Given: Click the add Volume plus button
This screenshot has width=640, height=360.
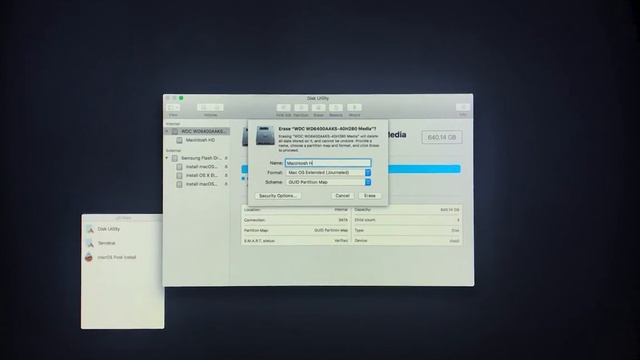Looking at the screenshot, I should (x=204, y=107).
